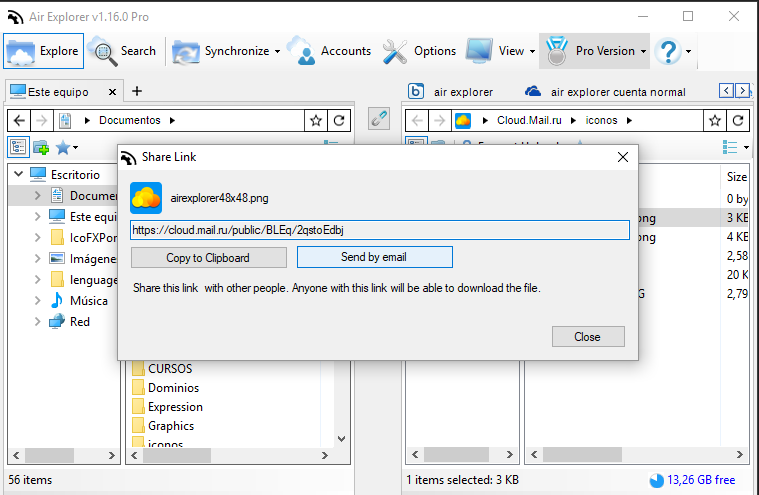Toggle the folder tree view icon
759x495 pixels.
18,147
